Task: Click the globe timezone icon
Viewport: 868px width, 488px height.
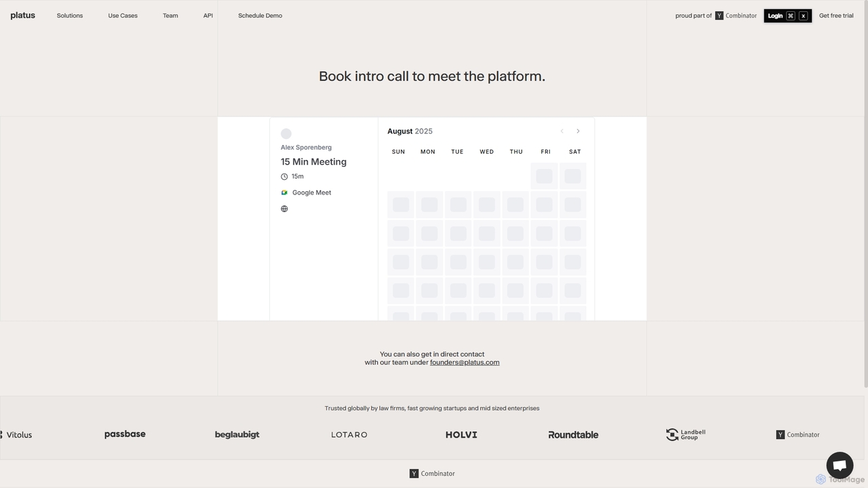Action: pos(284,209)
